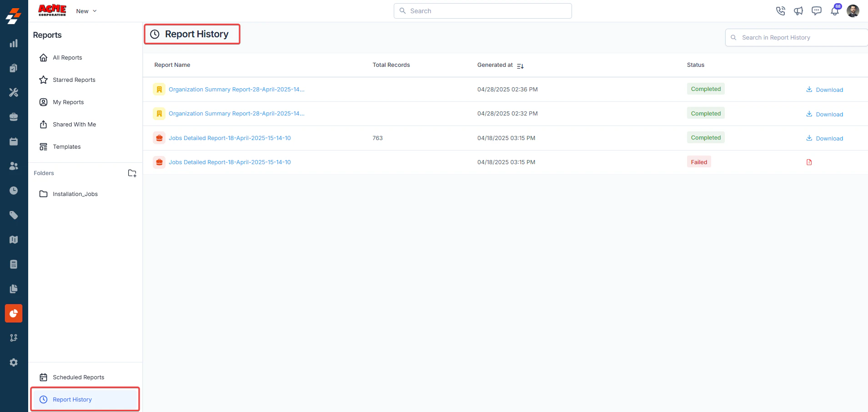Viewport: 868px width, 412px height.
Task: Click Completed badge on 02:36 PM row
Action: coord(706,89)
